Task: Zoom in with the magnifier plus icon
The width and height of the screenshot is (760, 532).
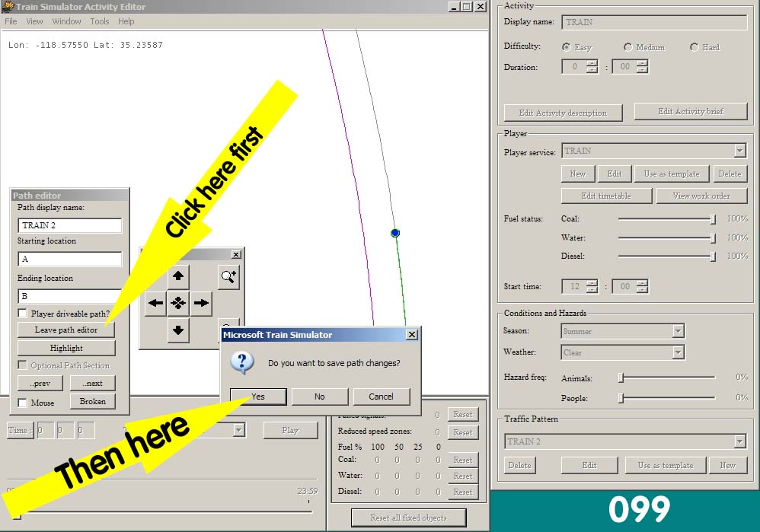Action: (228, 277)
